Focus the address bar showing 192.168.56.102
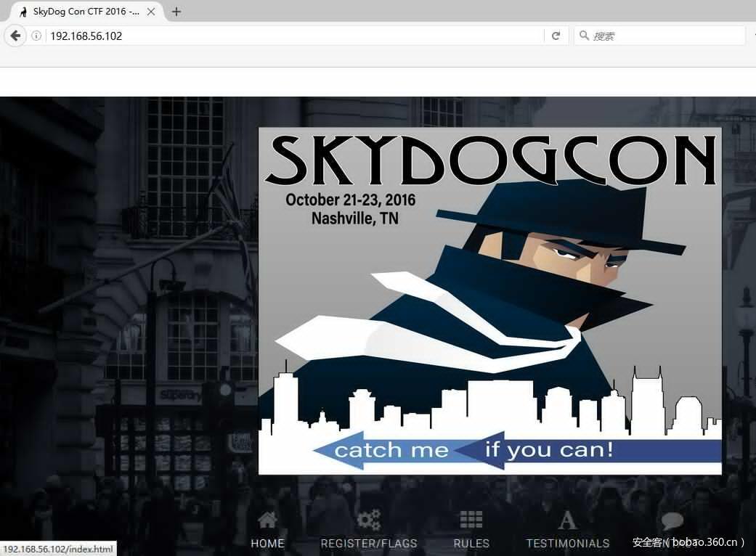The image size is (756, 556). (290, 36)
